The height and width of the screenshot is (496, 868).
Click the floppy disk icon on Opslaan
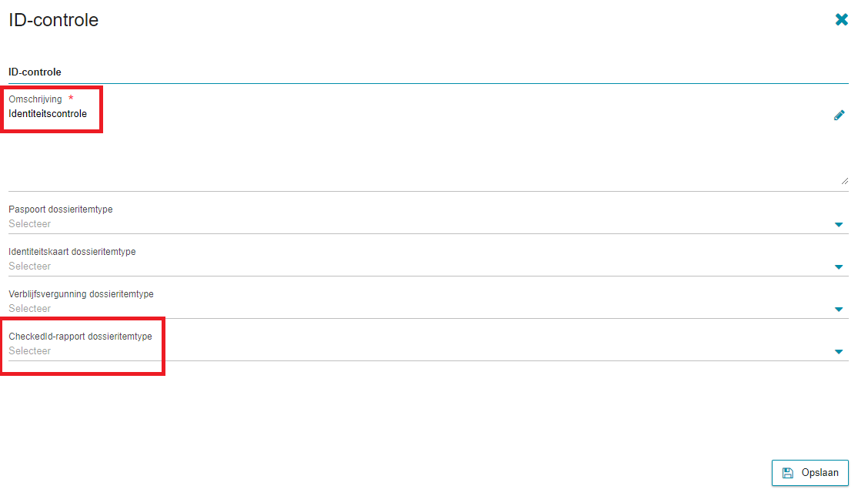[x=788, y=473]
